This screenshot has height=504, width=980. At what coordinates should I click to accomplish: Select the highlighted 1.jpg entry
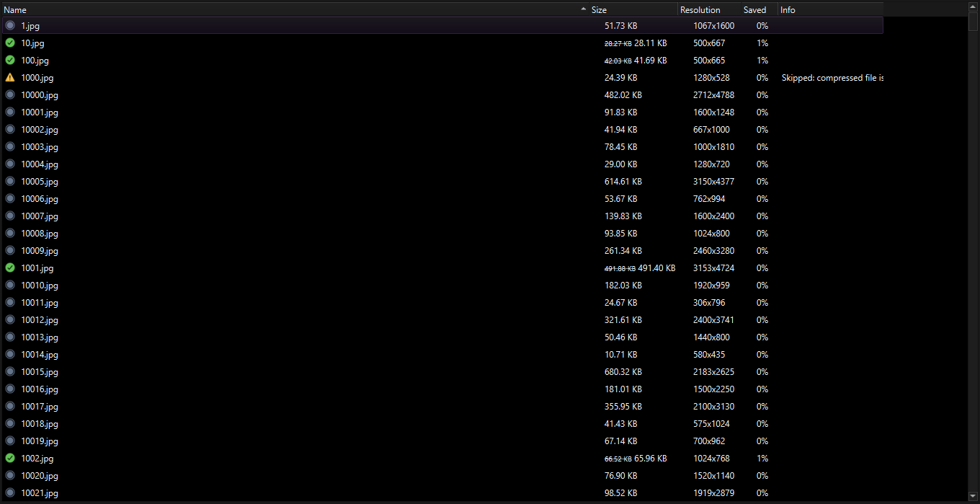(x=216, y=25)
